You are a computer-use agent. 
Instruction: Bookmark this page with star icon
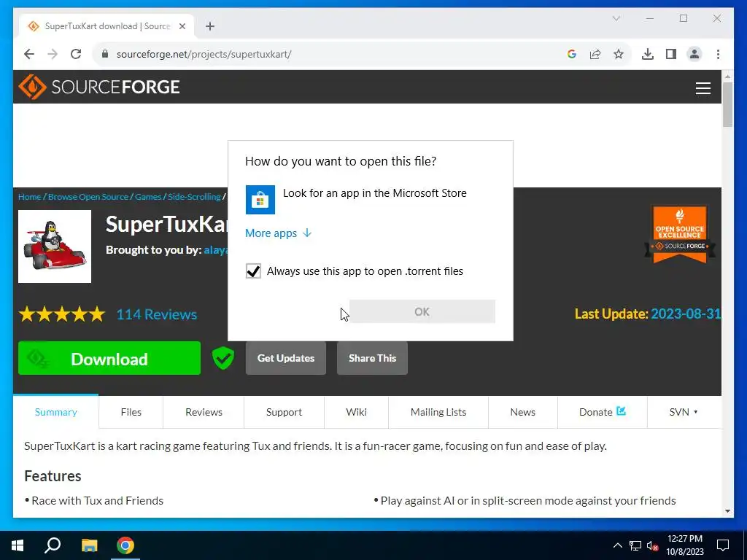click(619, 54)
